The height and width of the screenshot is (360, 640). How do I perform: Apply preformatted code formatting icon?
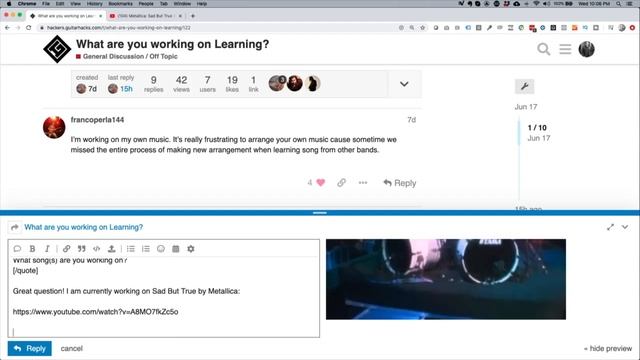[96, 249]
